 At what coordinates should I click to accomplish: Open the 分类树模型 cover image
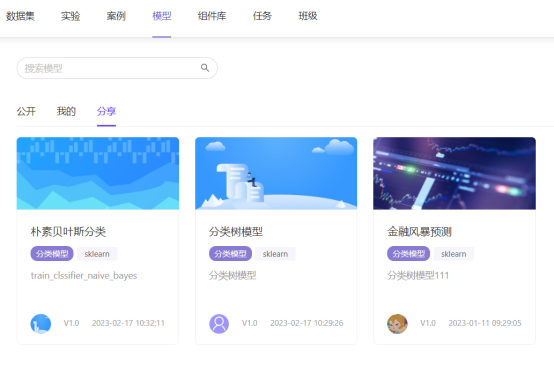click(x=276, y=173)
